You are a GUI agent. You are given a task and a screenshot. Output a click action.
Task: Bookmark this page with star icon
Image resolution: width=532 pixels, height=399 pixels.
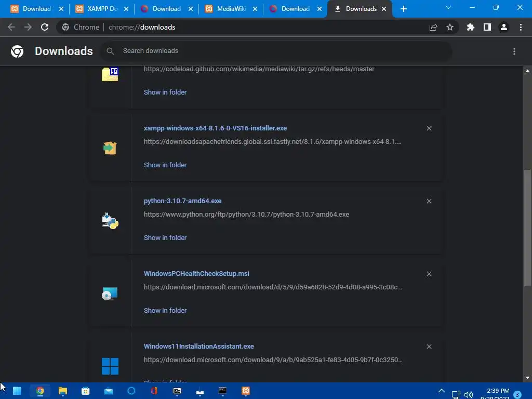pyautogui.click(x=450, y=27)
